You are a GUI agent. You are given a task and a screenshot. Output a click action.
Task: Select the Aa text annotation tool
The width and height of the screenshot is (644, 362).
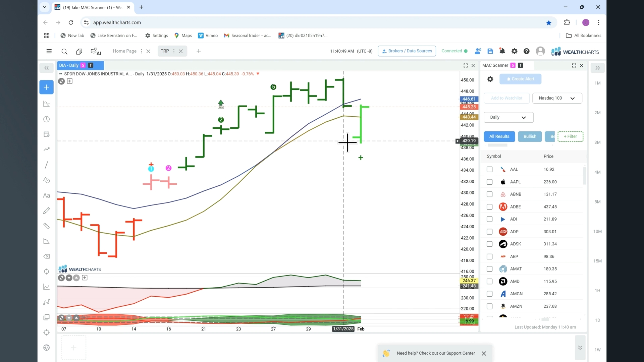coord(47,195)
